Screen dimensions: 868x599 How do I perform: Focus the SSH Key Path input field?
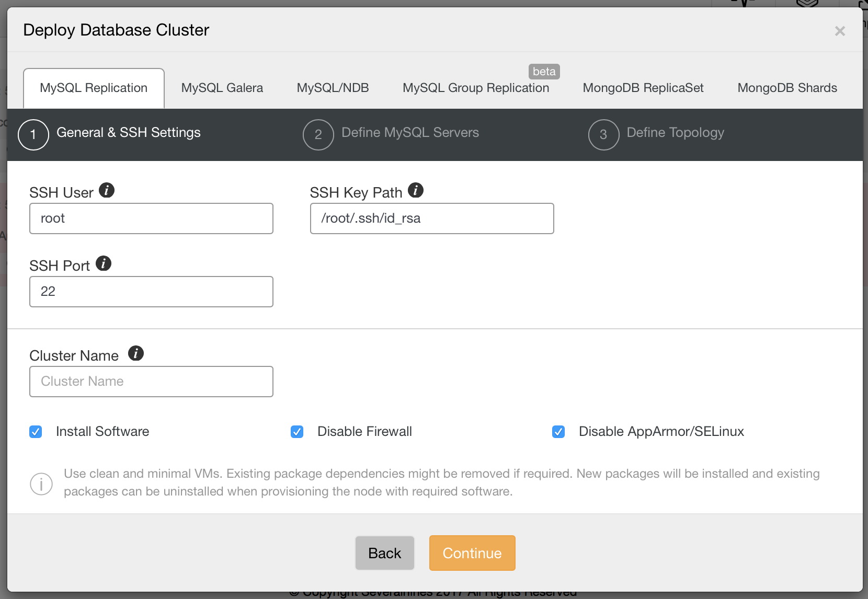click(432, 218)
